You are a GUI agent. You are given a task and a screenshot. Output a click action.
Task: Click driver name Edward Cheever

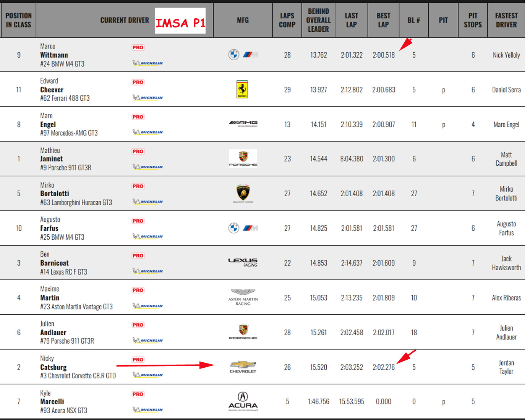52,90
